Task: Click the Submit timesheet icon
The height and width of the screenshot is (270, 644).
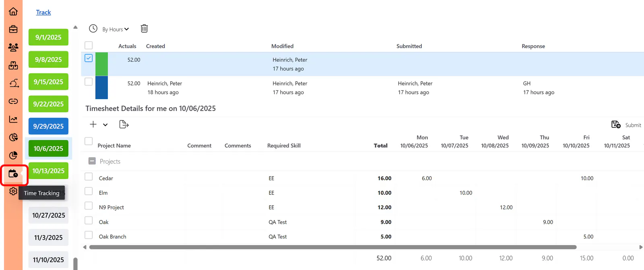Action: (616, 125)
